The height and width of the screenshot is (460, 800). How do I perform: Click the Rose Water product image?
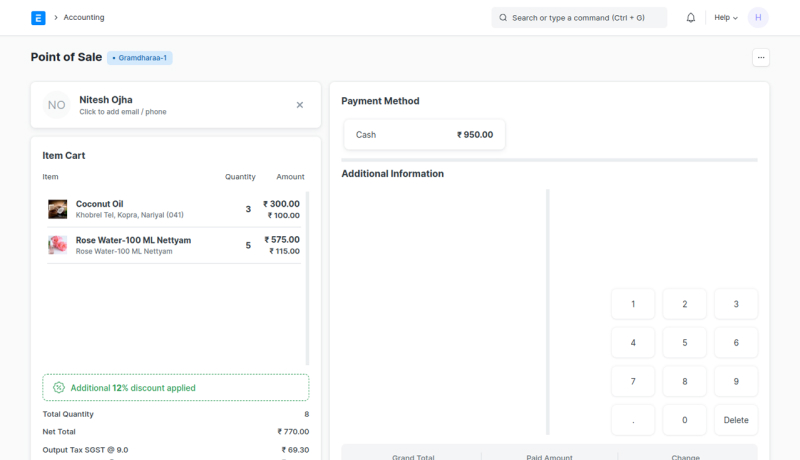58,245
